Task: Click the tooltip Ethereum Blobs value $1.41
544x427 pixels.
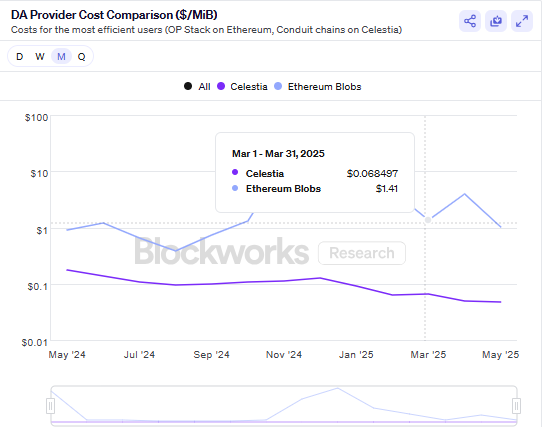Action: click(386, 189)
